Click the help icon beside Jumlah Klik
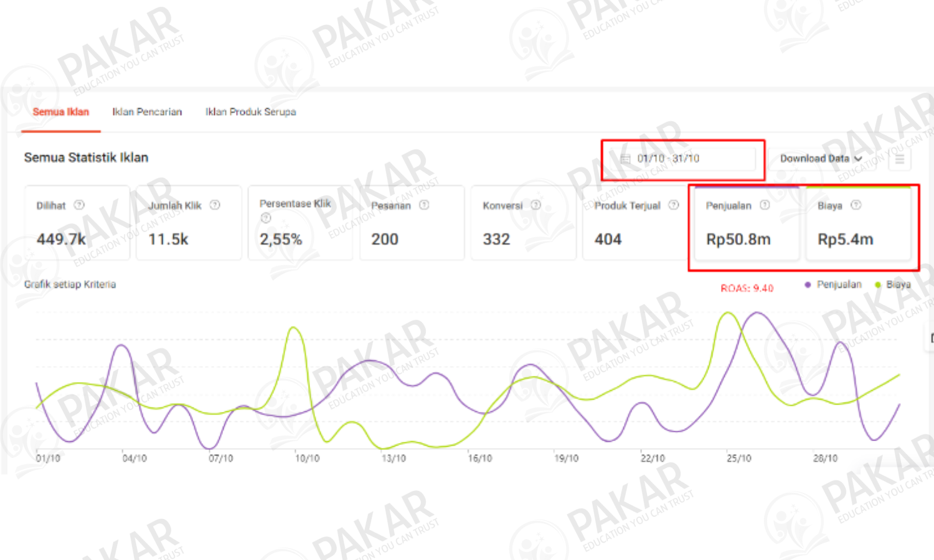This screenshot has width=934, height=560. click(215, 205)
